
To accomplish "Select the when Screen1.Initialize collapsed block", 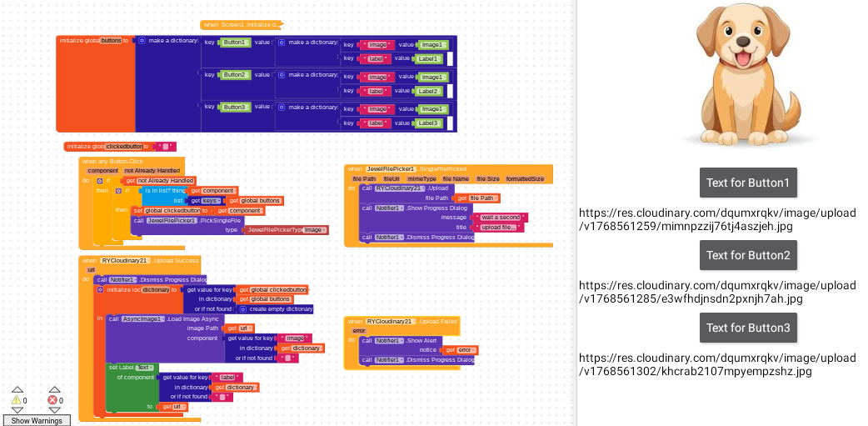I will coord(242,25).
